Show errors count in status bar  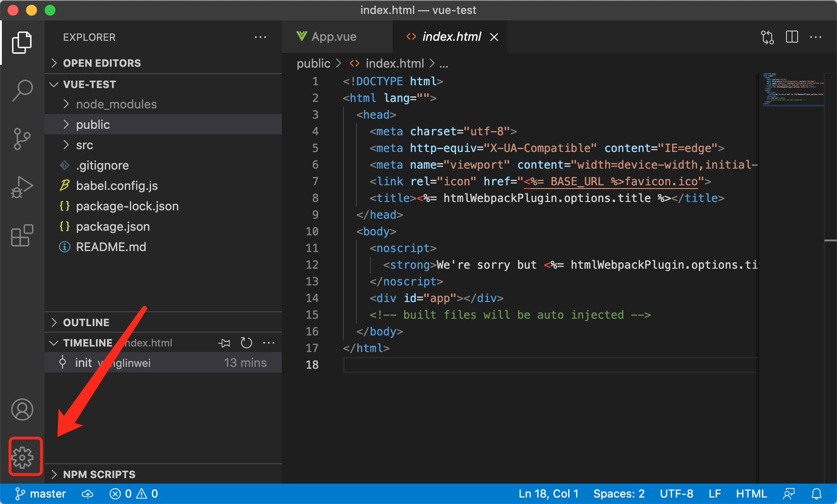(x=121, y=494)
